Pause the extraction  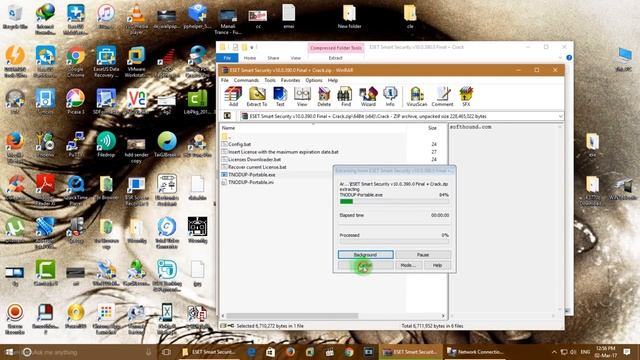coord(423,255)
